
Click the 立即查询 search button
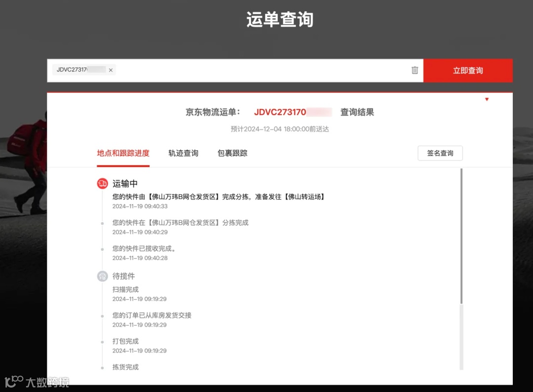(468, 71)
